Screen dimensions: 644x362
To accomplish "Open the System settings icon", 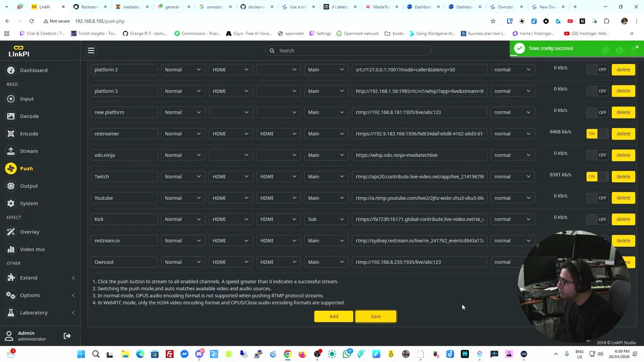I will [x=11, y=203].
